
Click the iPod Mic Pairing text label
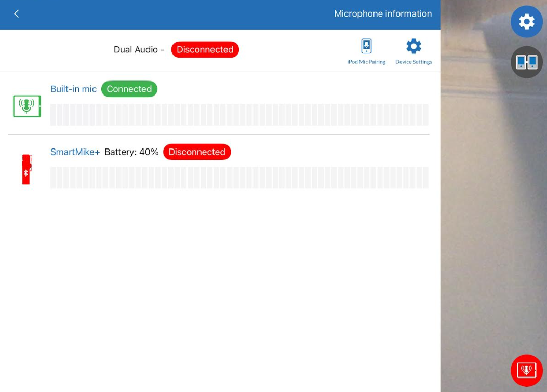point(366,62)
